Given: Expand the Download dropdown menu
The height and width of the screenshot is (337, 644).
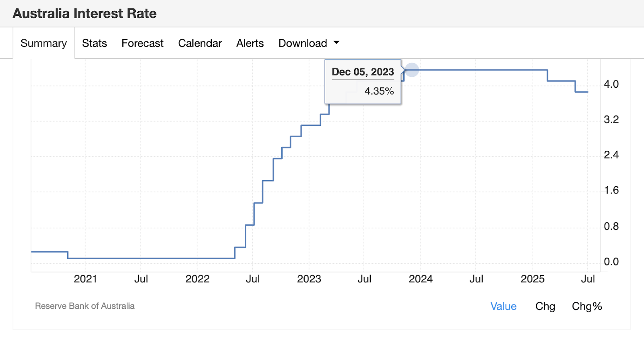Looking at the screenshot, I should pos(309,43).
